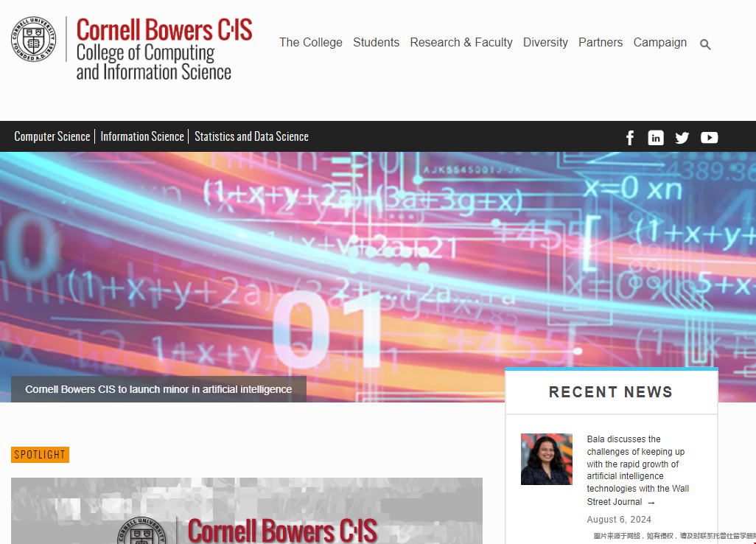
Task: Go to the Computer Science department
Action: (52, 136)
